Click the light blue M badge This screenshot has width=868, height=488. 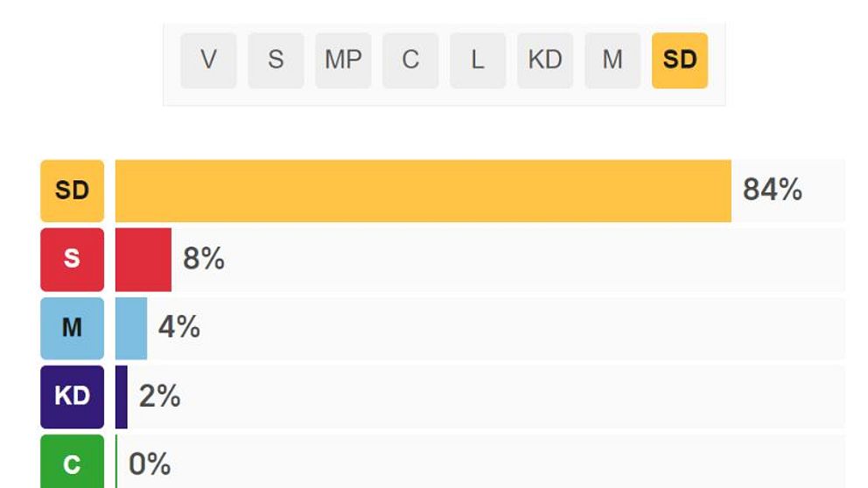(72, 328)
